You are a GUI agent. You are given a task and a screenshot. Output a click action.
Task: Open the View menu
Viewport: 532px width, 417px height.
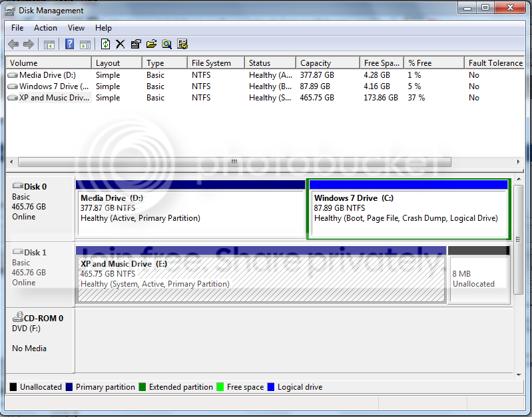pyautogui.click(x=76, y=28)
